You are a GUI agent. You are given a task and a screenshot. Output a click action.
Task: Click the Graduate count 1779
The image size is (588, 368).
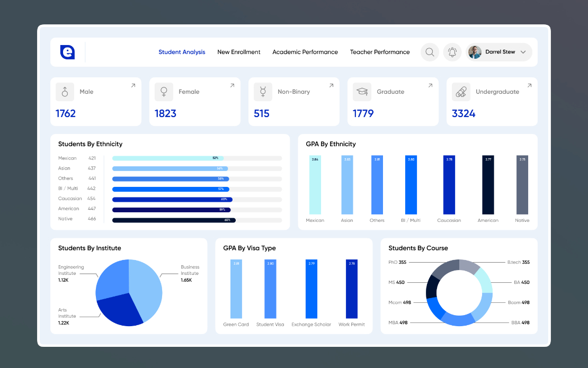pos(363,113)
